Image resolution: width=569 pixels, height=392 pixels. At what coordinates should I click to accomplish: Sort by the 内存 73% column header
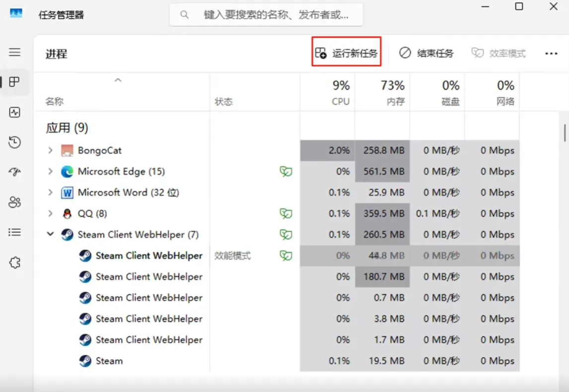click(x=382, y=92)
